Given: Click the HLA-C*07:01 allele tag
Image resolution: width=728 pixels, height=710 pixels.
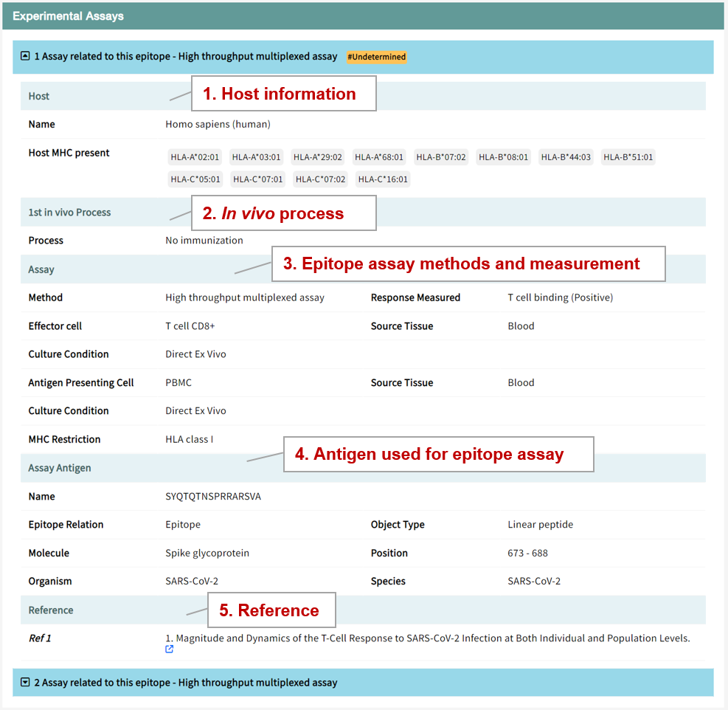Looking at the screenshot, I should click(257, 179).
